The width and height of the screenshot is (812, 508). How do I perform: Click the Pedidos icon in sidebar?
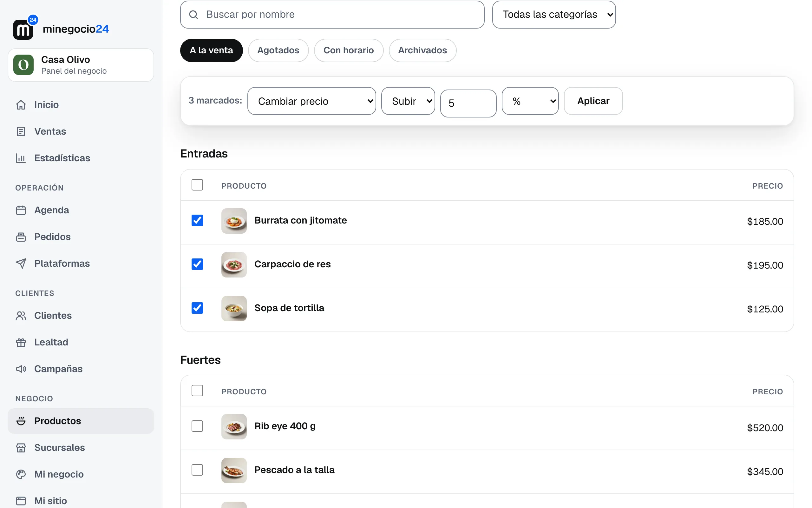21,237
